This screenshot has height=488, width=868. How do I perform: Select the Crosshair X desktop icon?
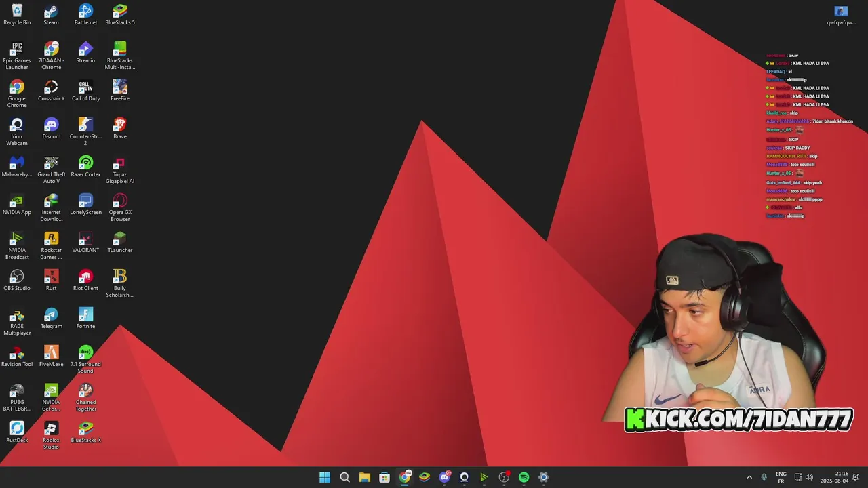pyautogui.click(x=52, y=91)
